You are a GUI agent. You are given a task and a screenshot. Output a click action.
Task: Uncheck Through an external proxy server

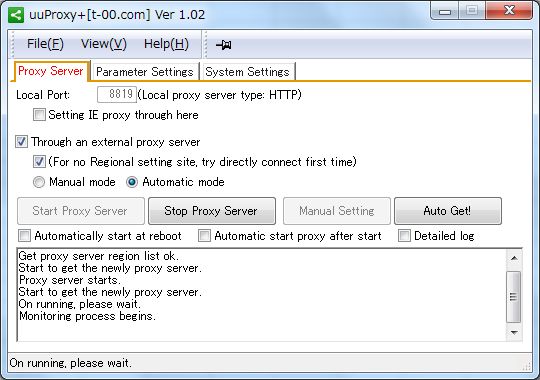coord(21,142)
